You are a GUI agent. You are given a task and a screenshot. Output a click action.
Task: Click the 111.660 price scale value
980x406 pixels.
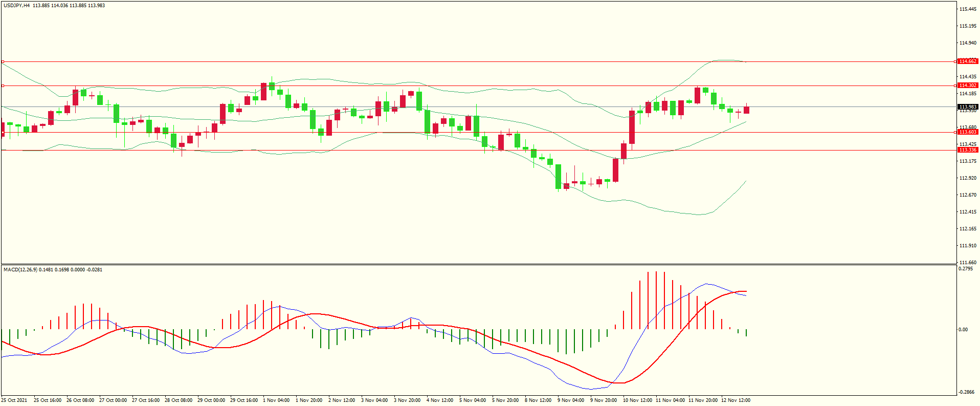(x=968, y=262)
